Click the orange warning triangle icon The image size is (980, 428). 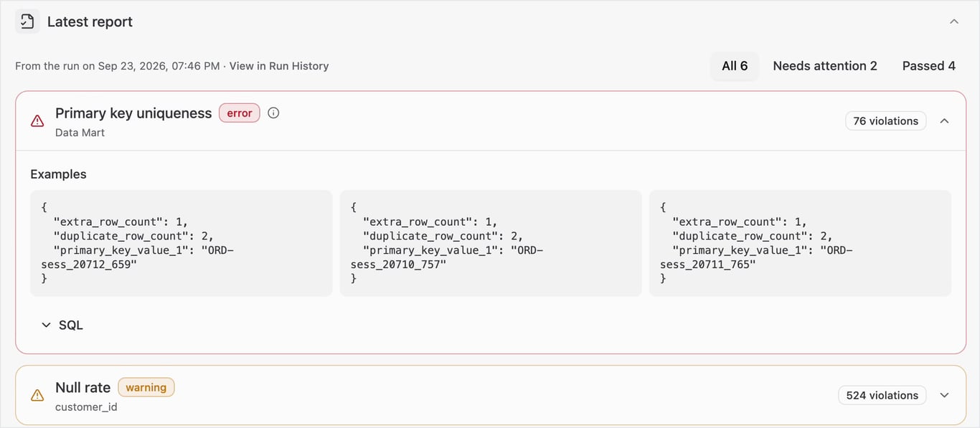[37, 395]
